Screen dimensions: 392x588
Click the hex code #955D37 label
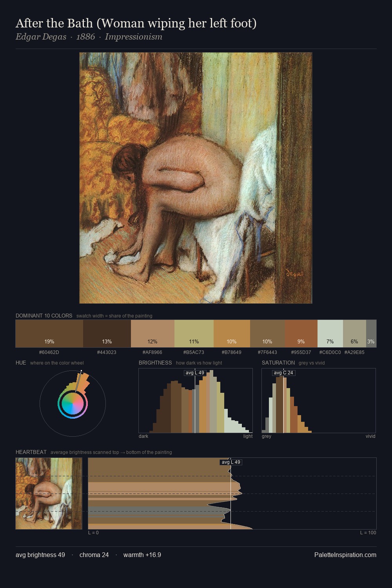[x=301, y=352]
